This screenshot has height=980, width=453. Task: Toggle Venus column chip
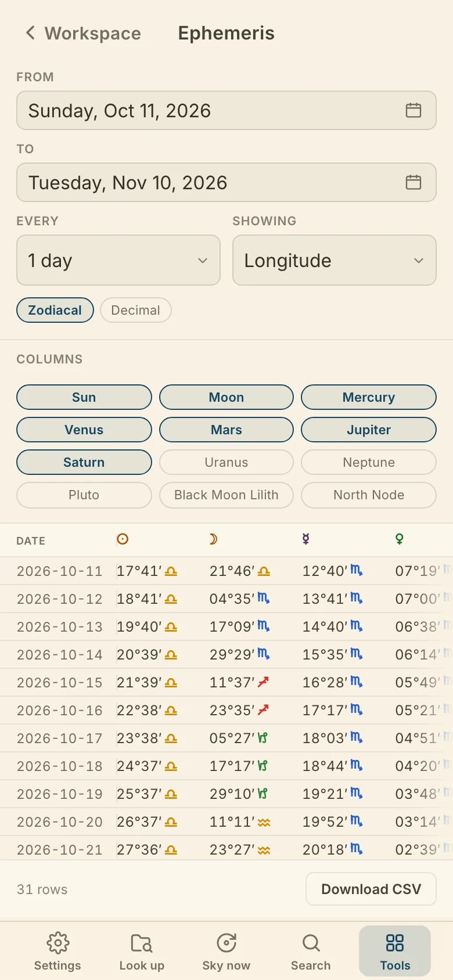click(x=84, y=430)
